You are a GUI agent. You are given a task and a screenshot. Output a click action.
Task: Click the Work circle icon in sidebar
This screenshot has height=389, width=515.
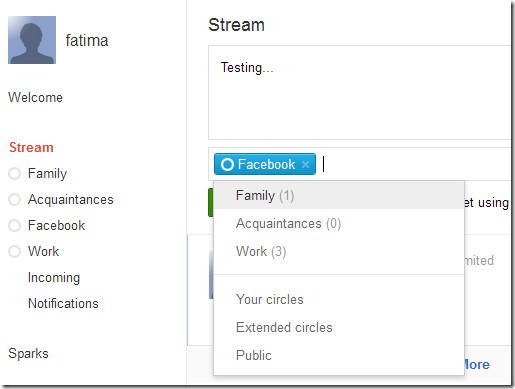point(14,251)
